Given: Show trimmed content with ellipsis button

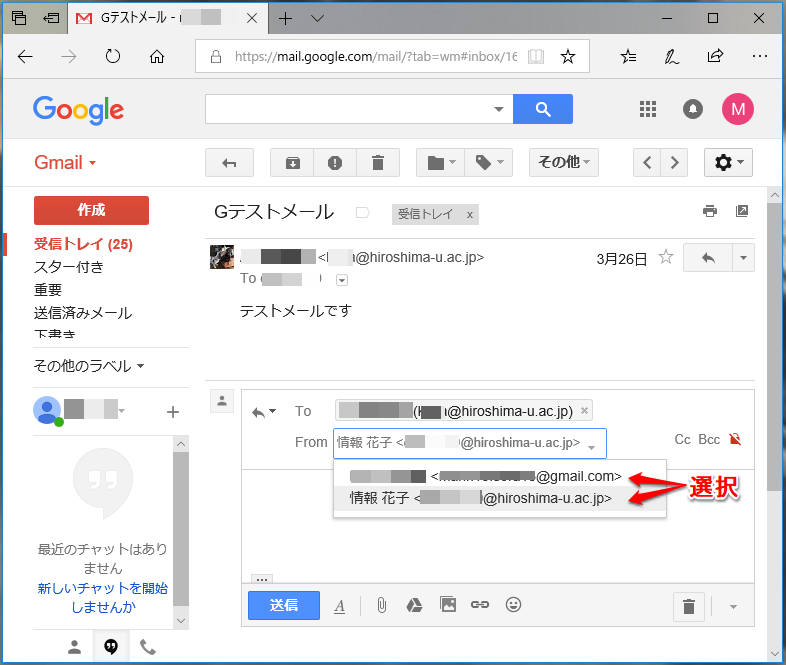Looking at the screenshot, I should (x=262, y=579).
